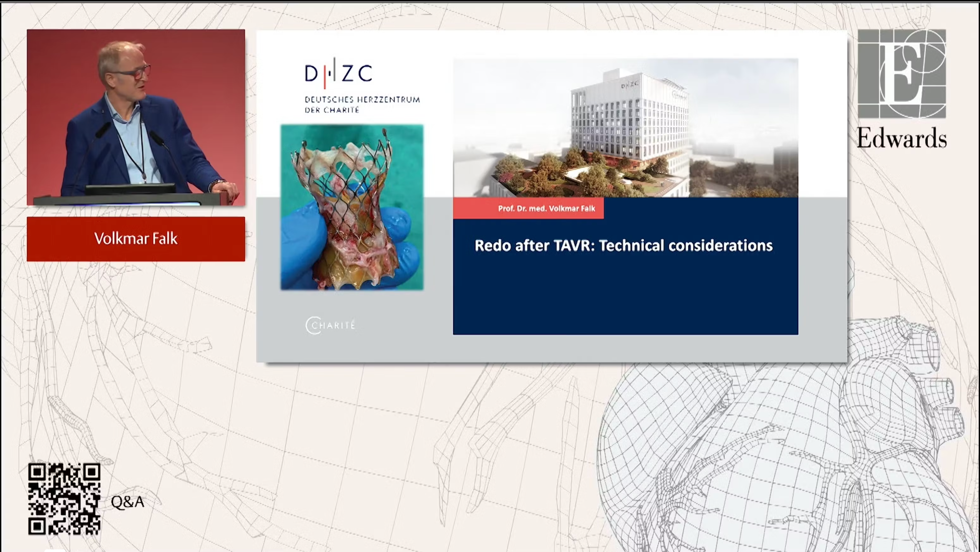Click the DHZC sign on the building
This screenshot has width=980, height=552.
pos(630,85)
